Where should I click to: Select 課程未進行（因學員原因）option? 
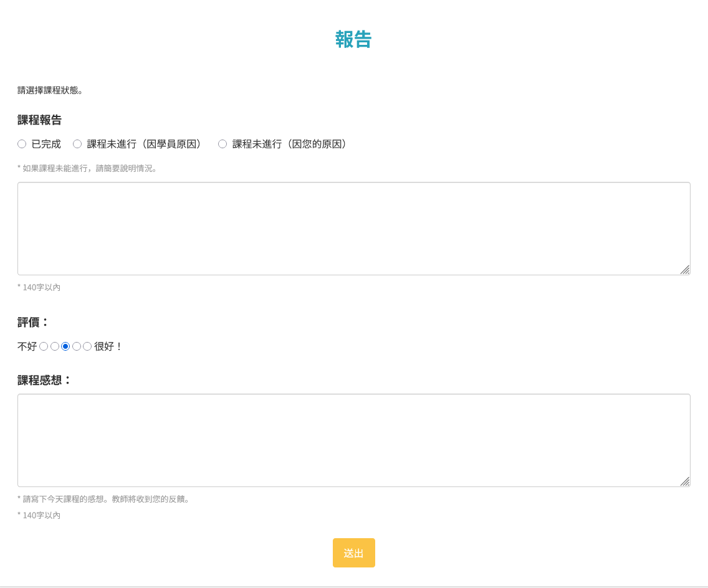tap(77, 144)
